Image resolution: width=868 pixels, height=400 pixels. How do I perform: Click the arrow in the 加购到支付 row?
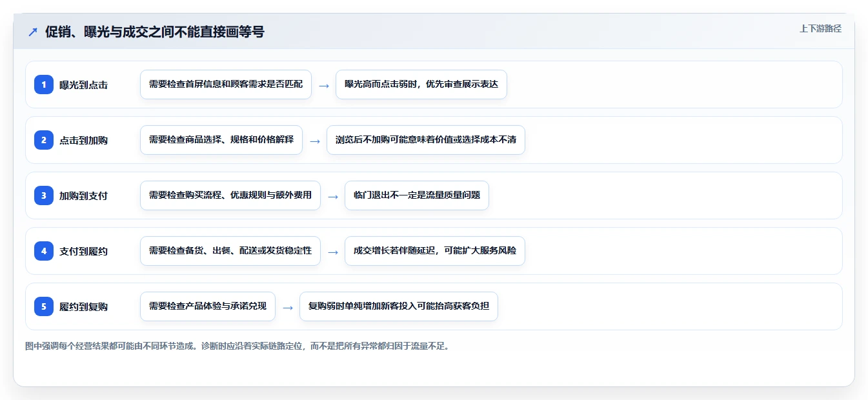(333, 196)
